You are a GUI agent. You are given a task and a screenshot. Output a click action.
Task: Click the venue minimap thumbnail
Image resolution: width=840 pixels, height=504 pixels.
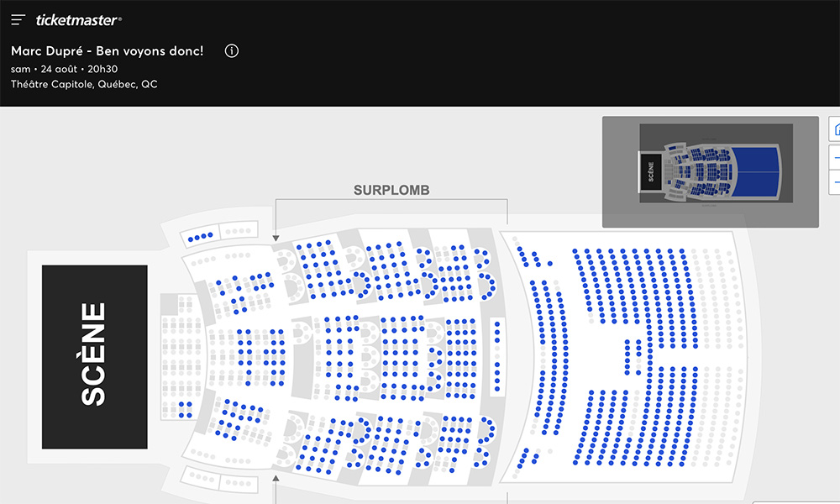[710, 171]
